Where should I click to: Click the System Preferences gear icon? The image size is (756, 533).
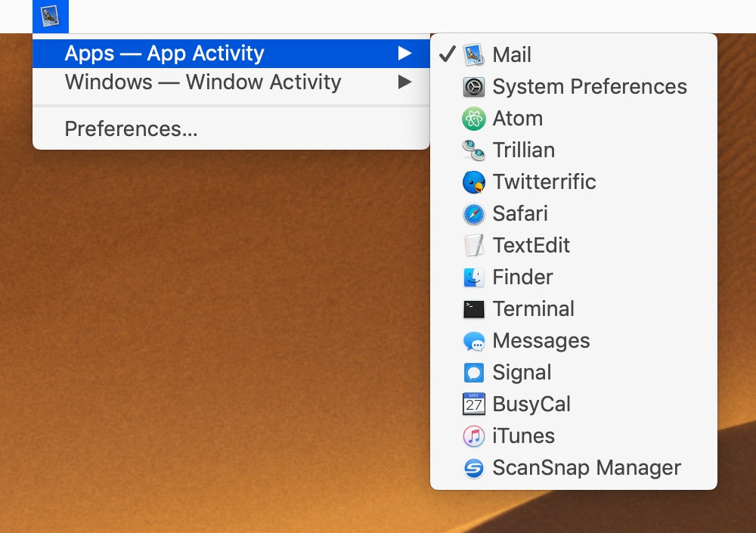[x=473, y=87]
